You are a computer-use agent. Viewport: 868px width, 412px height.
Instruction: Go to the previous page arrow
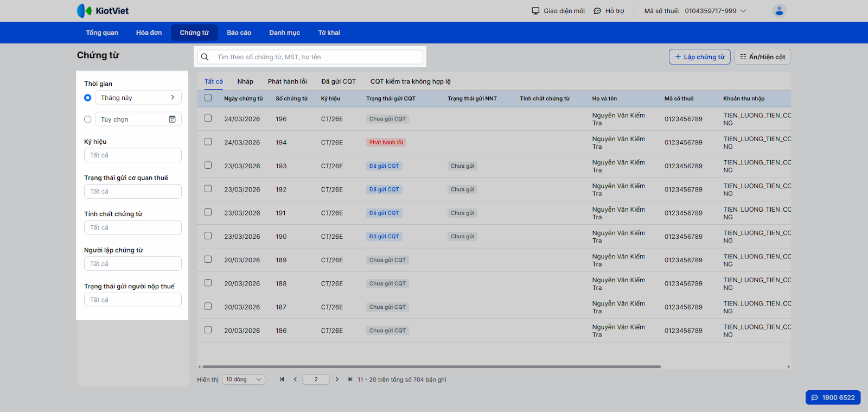point(295,379)
